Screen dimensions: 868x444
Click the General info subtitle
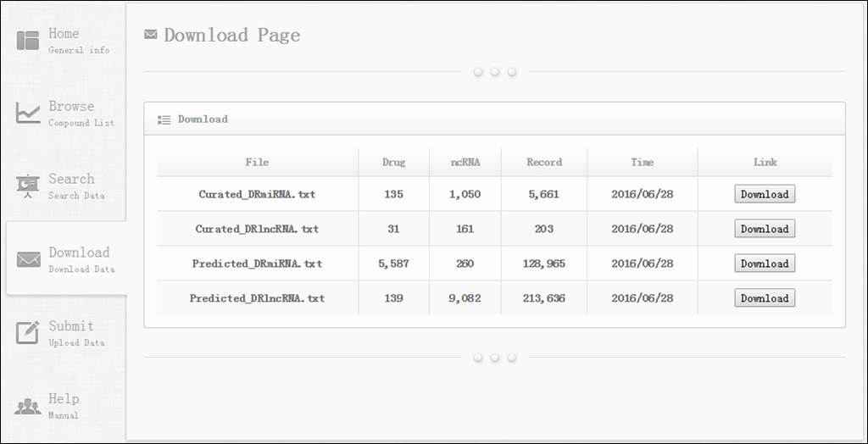(x=79, y=50)
